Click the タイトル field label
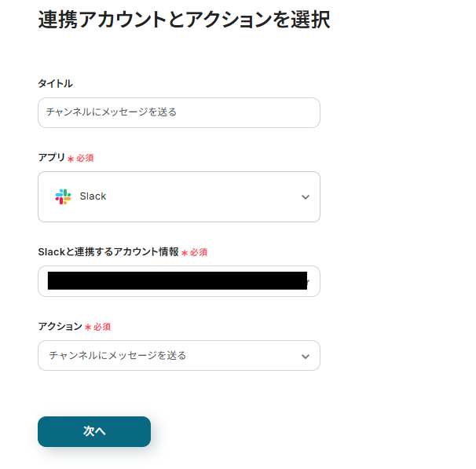476x469 pixels. 55,83
